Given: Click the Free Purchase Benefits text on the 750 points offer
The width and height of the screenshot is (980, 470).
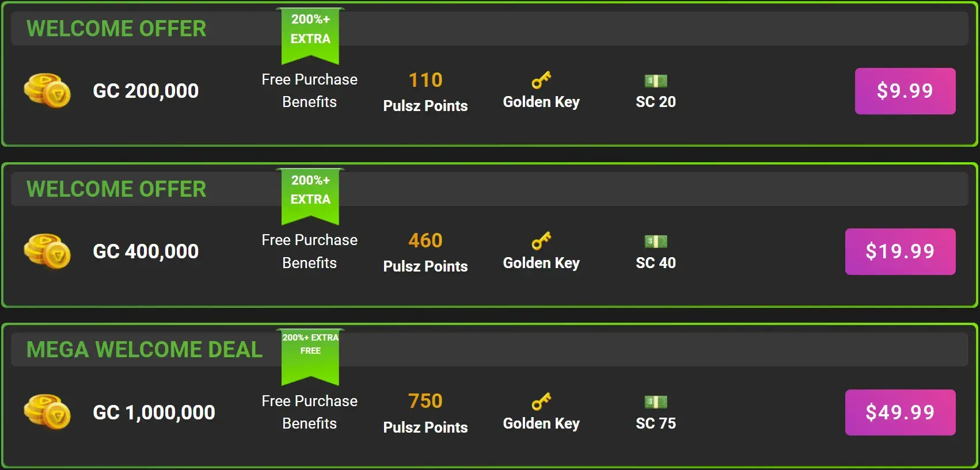Looking at the screenshot, I should coord(309,412).
